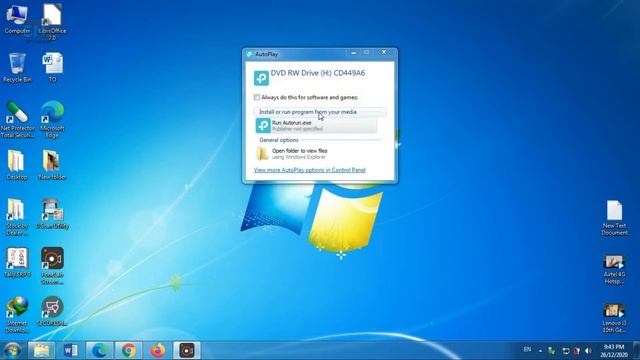The height and width of the screenshot is (360, 640).
Task: Click the Action Center flag tray icon
Action: pyautogui.click(x=565, y=351)
